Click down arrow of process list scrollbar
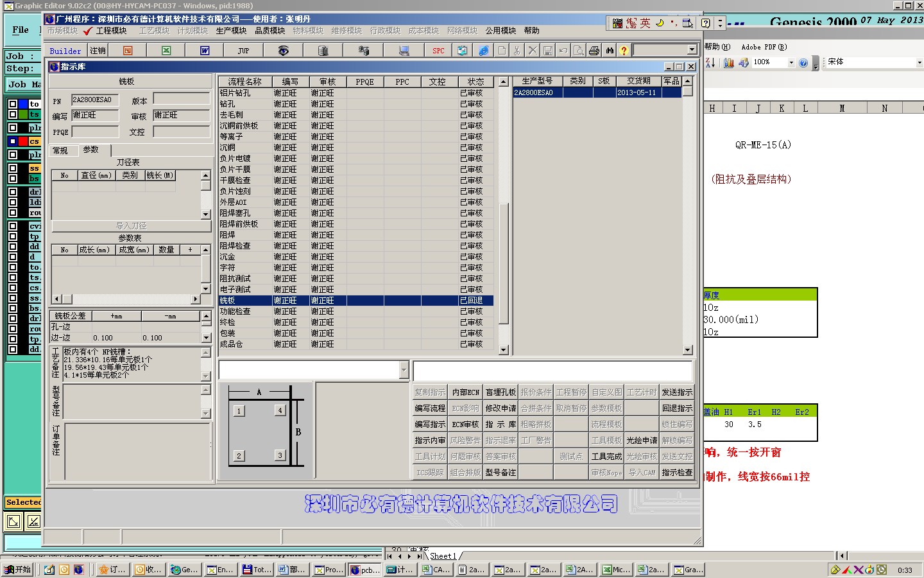924x578 pixels. tap(504, 350)
